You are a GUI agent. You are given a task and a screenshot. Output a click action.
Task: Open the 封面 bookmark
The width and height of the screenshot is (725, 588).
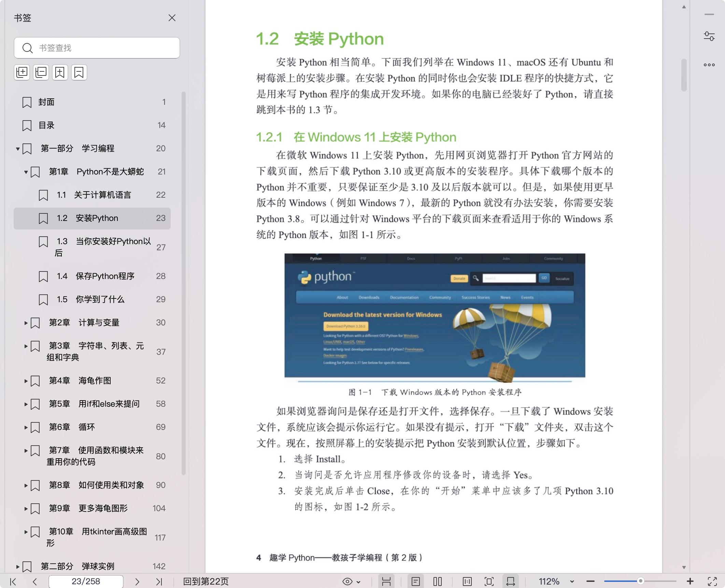click(x=92, y=102)
